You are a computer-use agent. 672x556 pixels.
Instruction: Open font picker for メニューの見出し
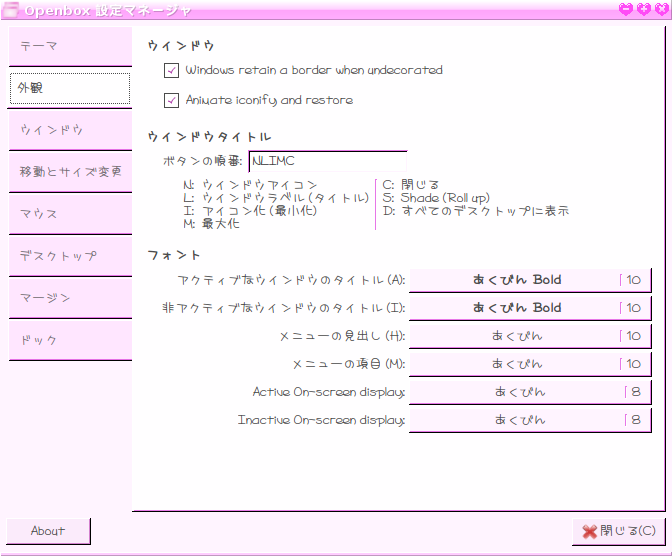point(530,336)
